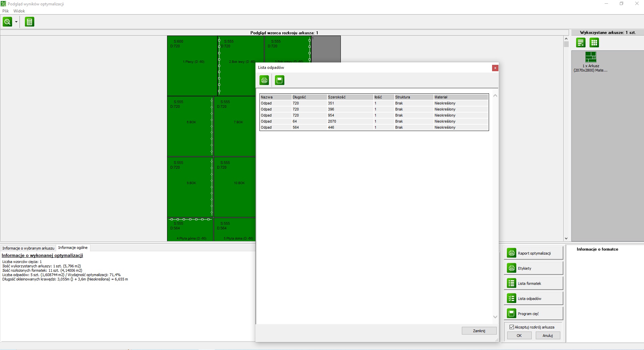Select the Arkusz 2070x2800 sheet thumbnail

(591, 57)
